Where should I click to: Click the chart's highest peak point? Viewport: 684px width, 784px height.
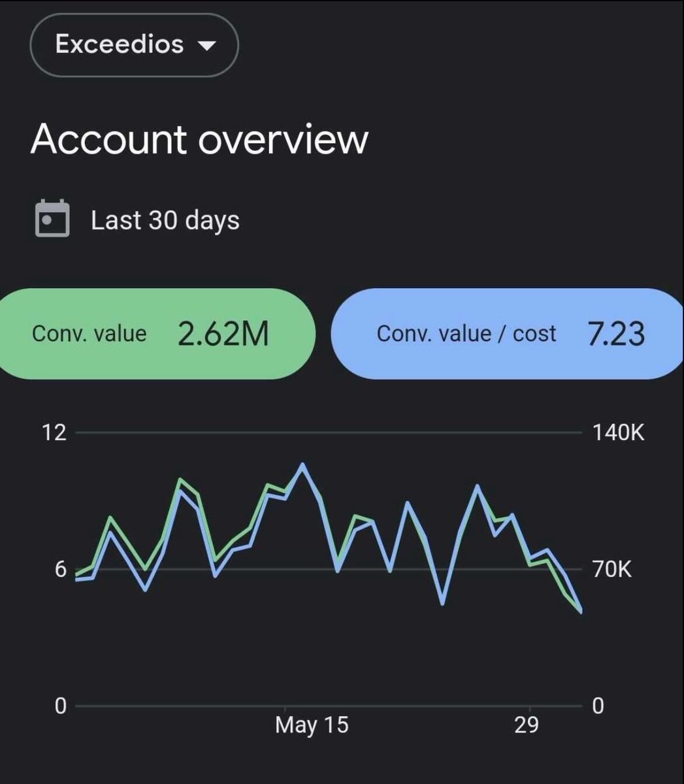point(302,465)
